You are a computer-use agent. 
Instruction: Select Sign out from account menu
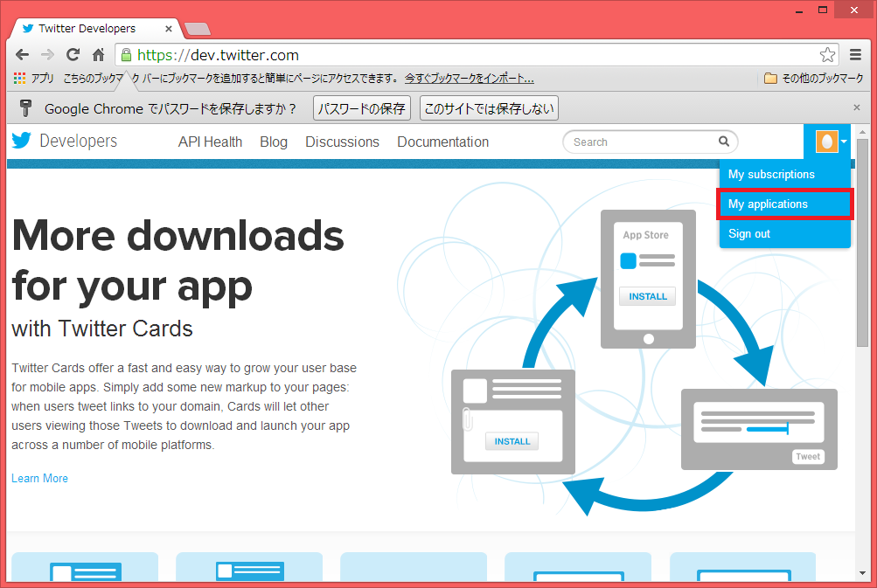pyautogui.click(x=784, y=233)
